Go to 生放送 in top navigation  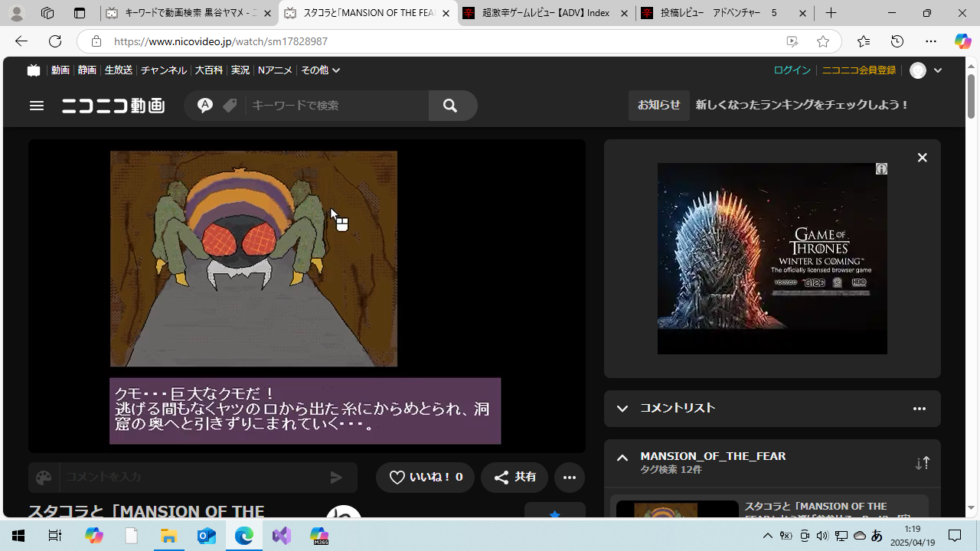tap(118, 70)
